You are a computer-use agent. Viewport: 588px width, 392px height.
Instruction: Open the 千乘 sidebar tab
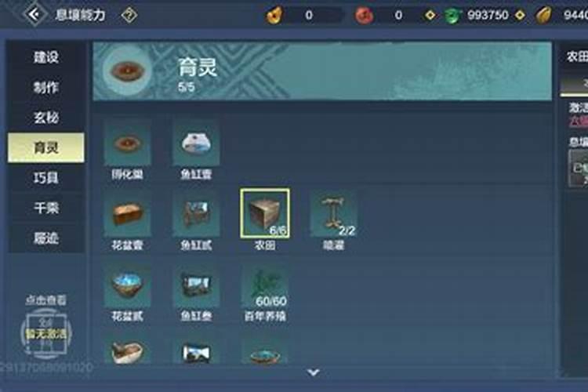click(x=46, y=208)
